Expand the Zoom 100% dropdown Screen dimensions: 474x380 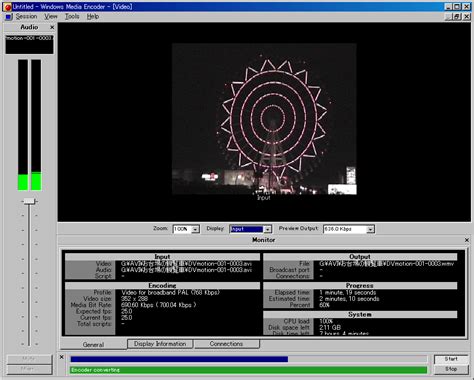point(196,229)
